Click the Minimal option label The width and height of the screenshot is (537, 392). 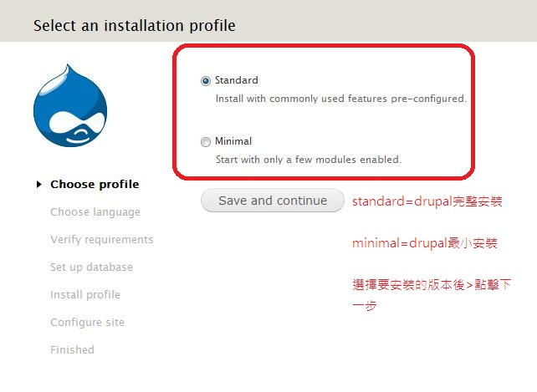[x=233, y=141]
